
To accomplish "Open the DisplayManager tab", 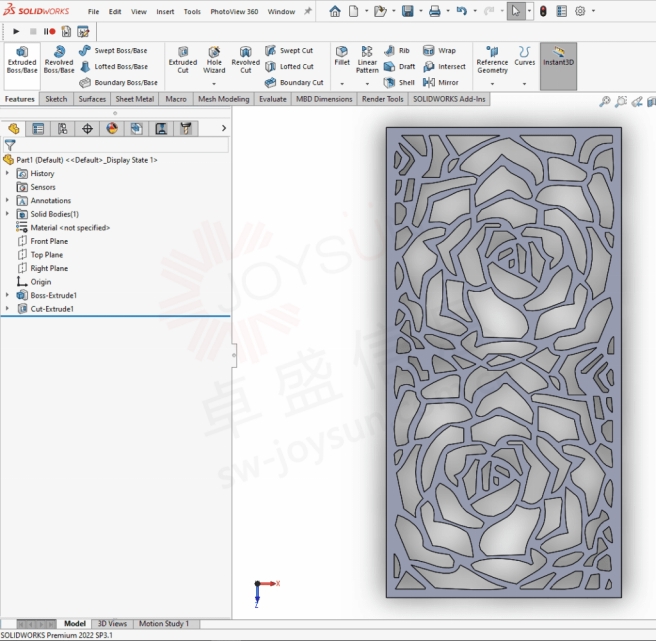I will pyautogui.click(x=112, y=129).
